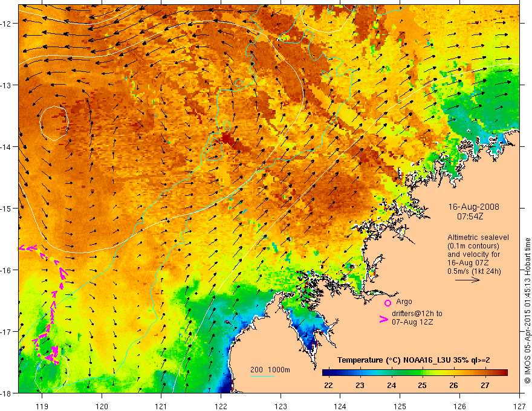Click the latitude axis label -18
The height and width of the screenshot is (411, 532).
coord(6,393)
